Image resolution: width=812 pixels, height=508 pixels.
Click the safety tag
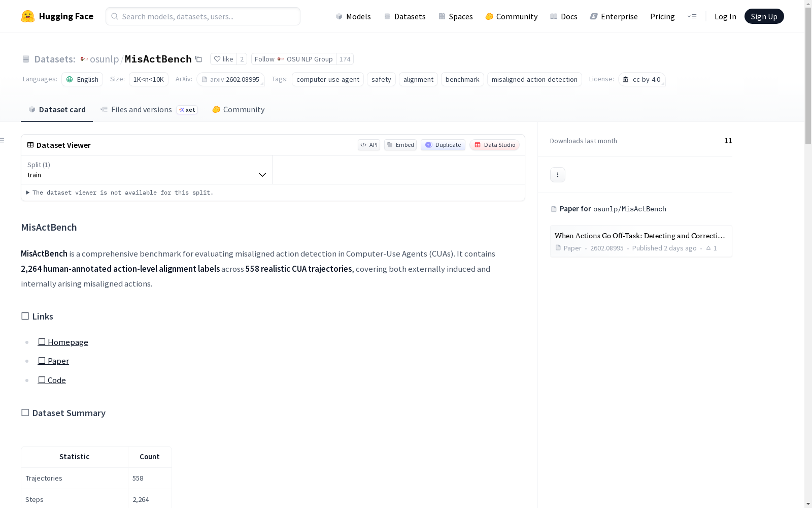point(381,79)
